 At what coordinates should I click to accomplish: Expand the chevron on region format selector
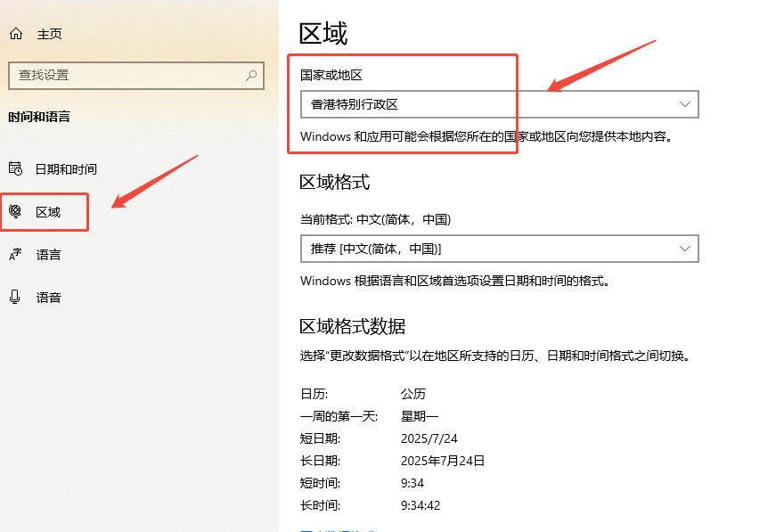click(x=685, y=249)
